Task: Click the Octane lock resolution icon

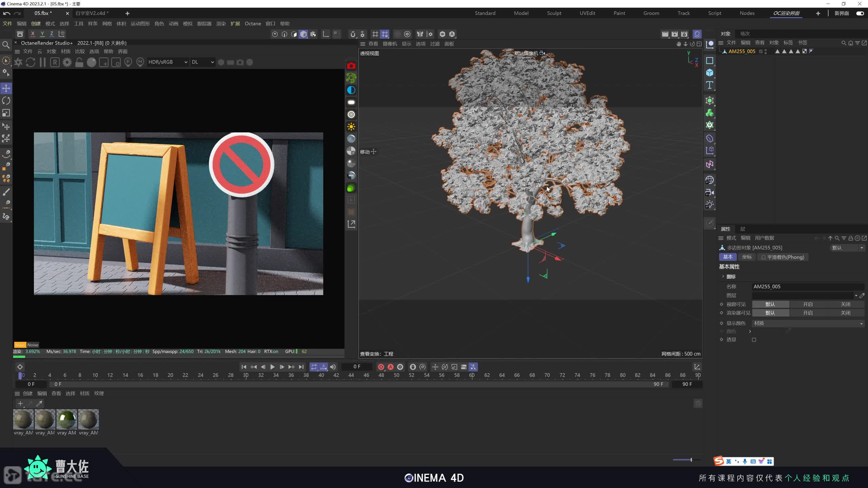Action: point(79,62)
